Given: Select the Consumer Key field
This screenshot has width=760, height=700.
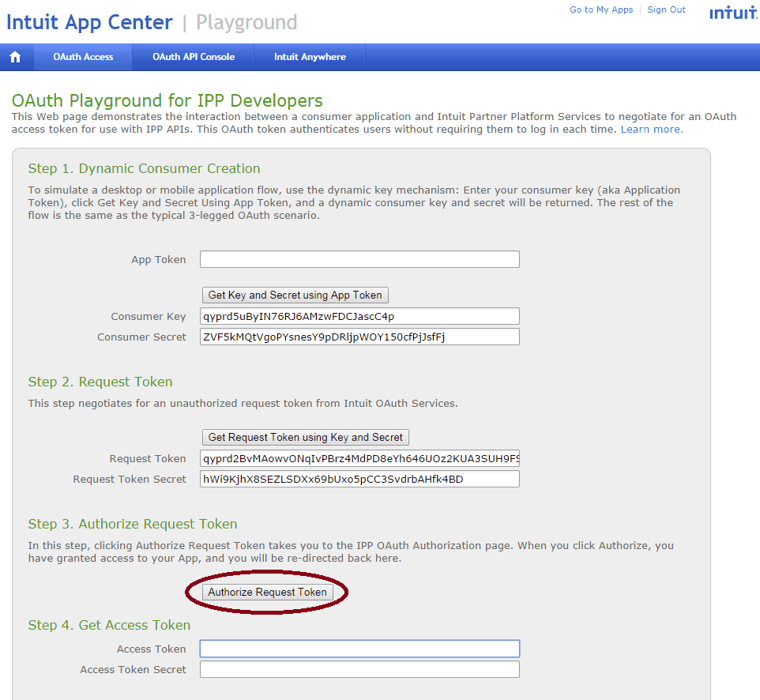Looking at the screenshot, I should click(359, 316).
